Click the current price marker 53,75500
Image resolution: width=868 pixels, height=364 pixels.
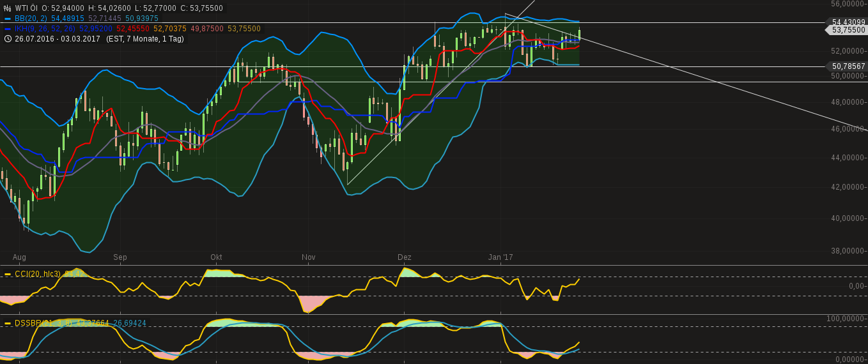click(848, 30)
